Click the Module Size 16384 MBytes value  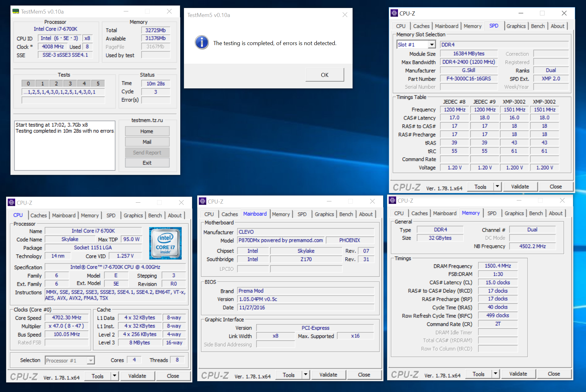tap(469, 54)
